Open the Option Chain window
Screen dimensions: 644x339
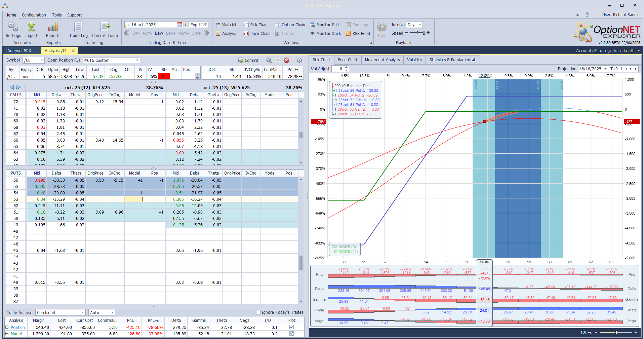[290, 25]
